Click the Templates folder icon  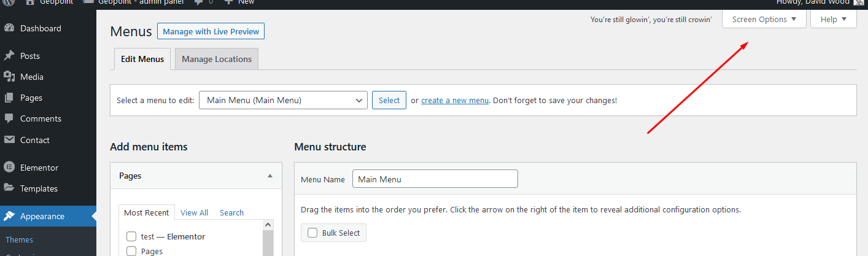(9, 188)
